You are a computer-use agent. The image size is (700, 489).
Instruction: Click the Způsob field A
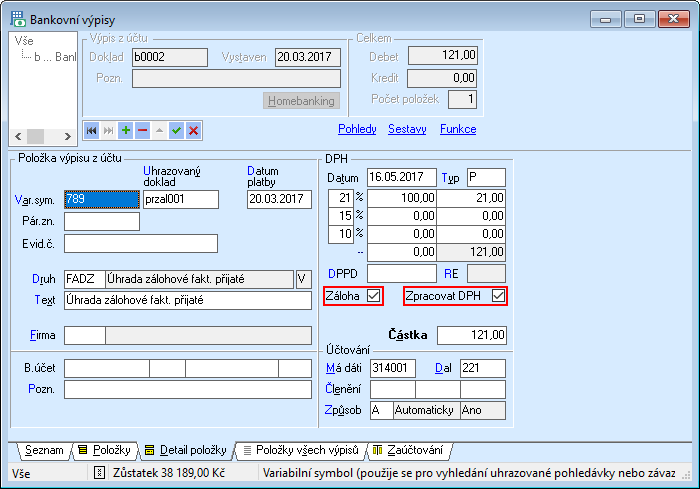382,410
